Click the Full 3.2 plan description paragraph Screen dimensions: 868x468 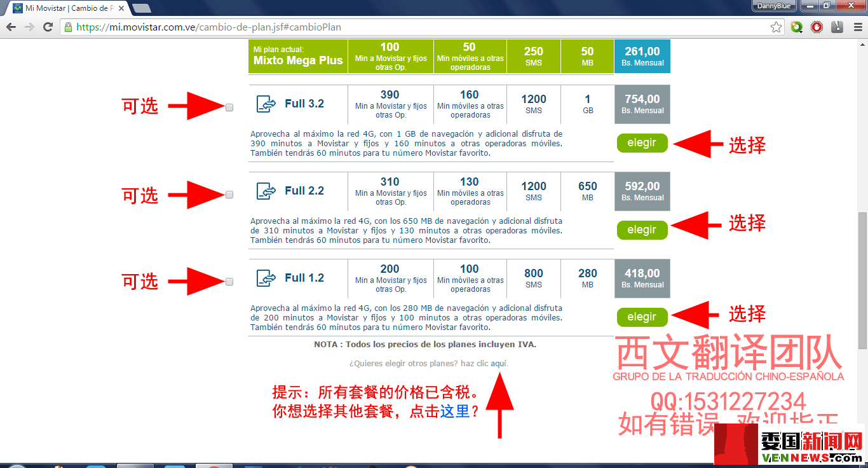407,144
